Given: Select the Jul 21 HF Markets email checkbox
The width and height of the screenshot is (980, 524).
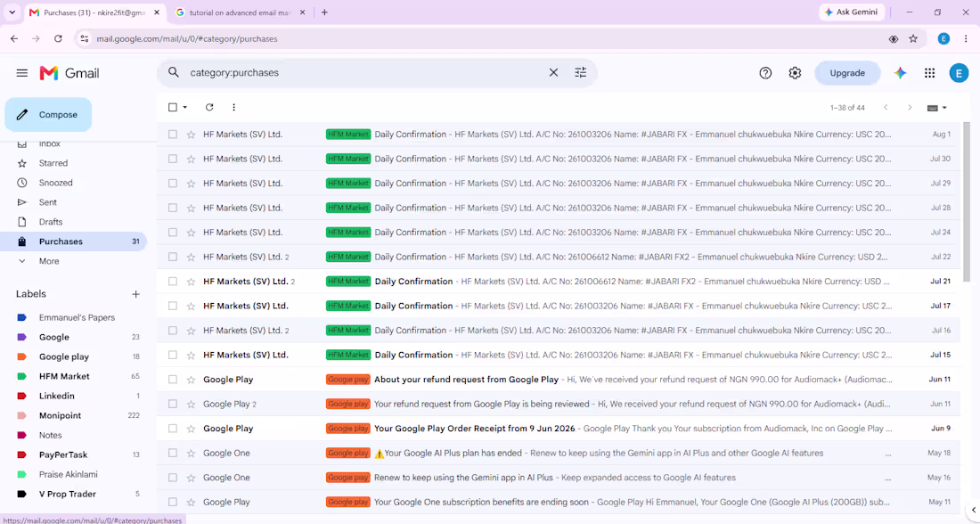Looking at the screenshot, I should click(173, 282).
